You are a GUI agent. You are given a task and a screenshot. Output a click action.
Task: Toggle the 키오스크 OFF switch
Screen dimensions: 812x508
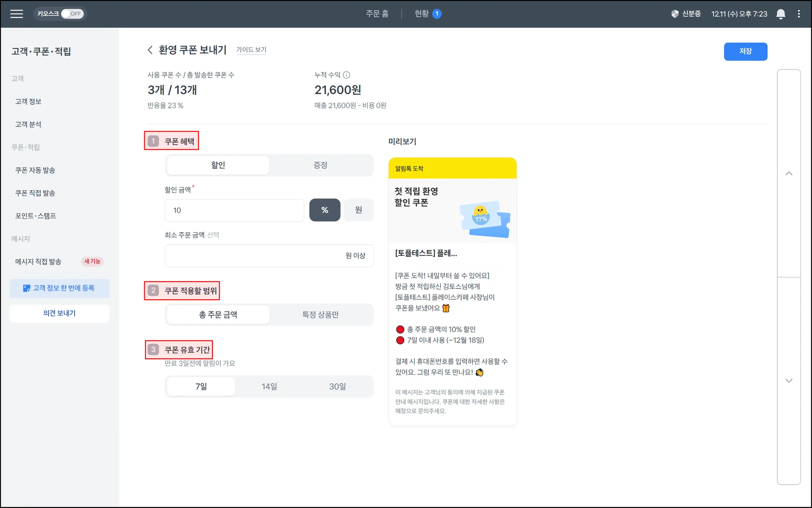(72, 14)
